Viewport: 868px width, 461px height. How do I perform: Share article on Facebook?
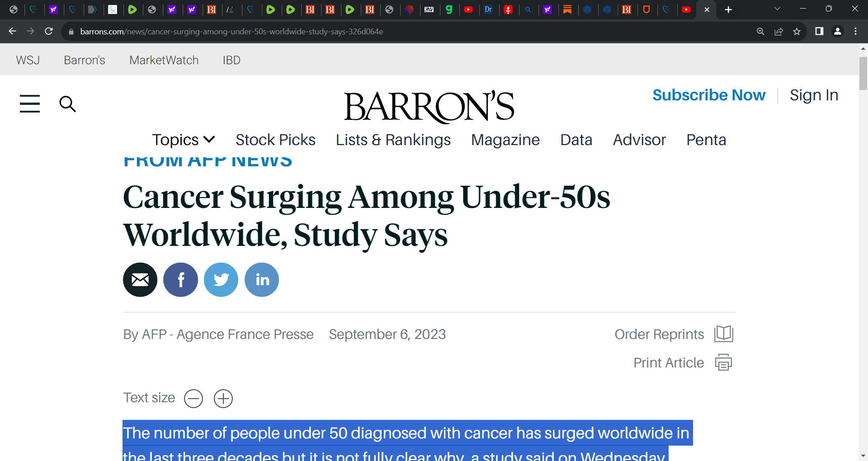[180, 280]
